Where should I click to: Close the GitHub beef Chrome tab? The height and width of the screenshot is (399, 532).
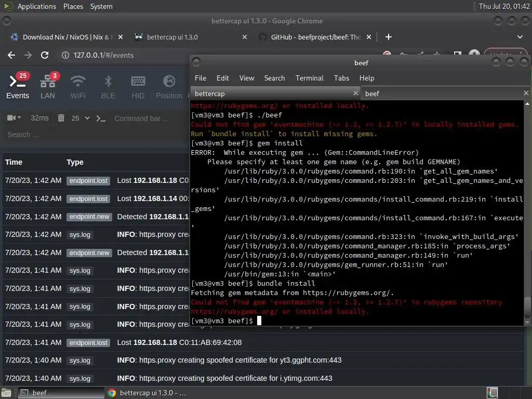click(x=369, y=37)
